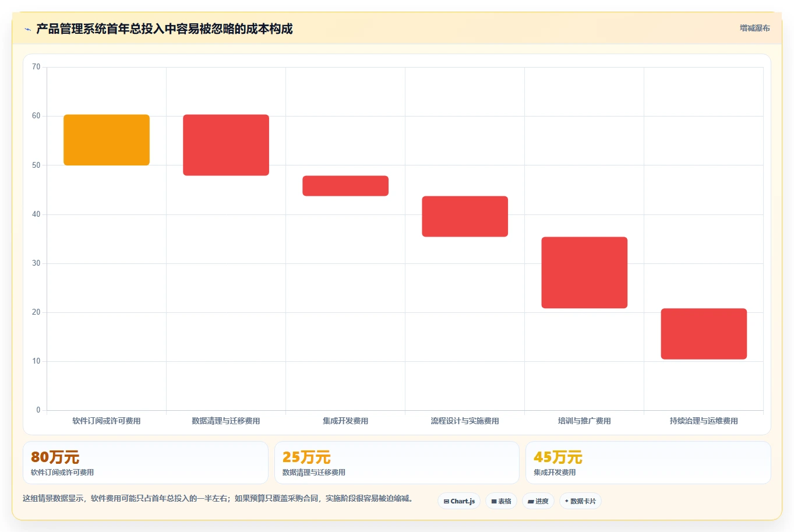Click the 45万元 data card
This screenshot has height=532, width=794.
pyautogui.click(x=648, y=463)
